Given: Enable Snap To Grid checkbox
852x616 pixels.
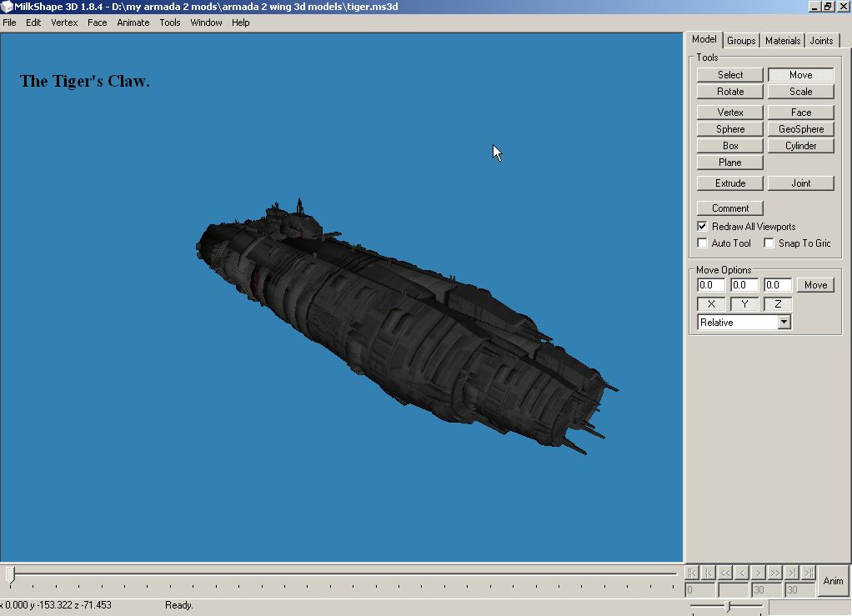Looking at the screenshot, I should coord(769,243).
